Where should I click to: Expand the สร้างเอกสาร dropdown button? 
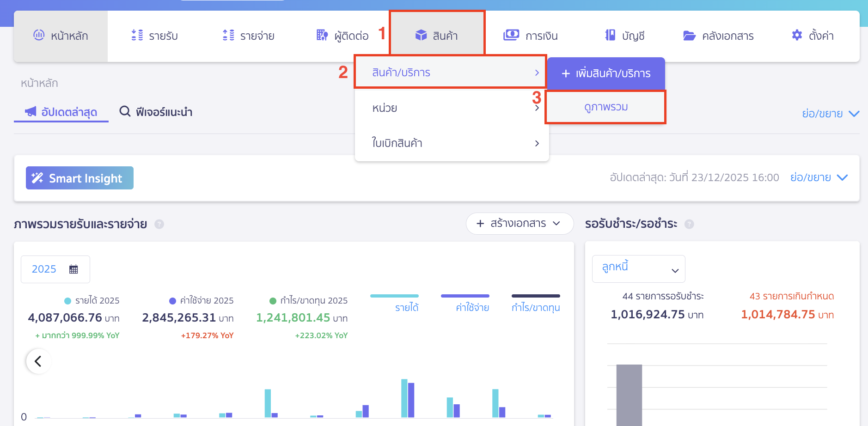coord(519,224)
